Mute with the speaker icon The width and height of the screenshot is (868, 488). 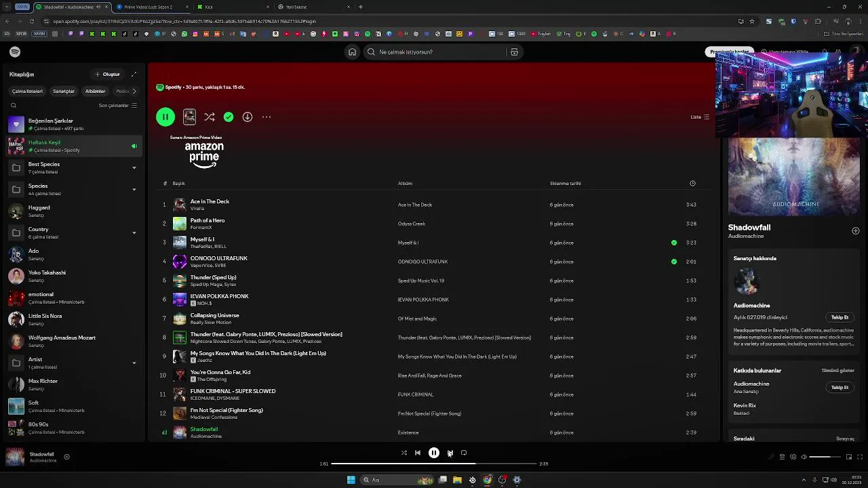(804, 457)
